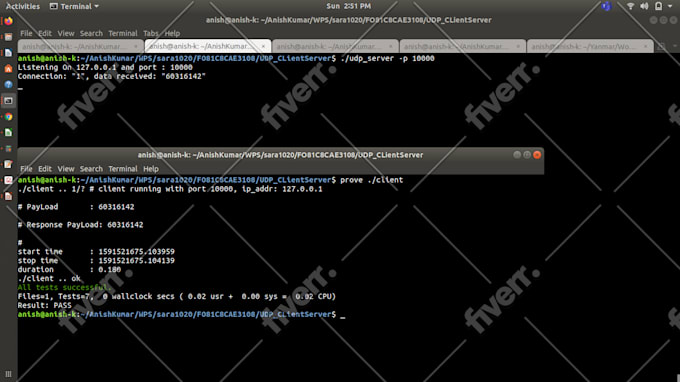680x382 pixels.
Task: Open Terminal menu in the back terminal window
Action: point(123,33)
